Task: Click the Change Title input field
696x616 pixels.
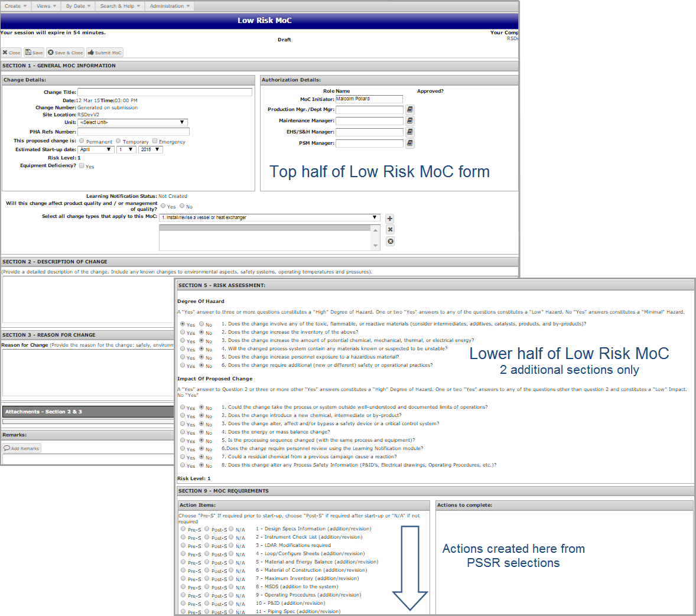Action: (165, 92)
